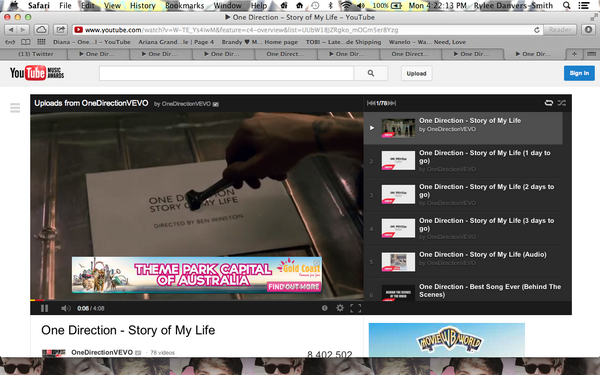
Task: Click the Bluetooth menu bar icon
Action: point(331,5)
